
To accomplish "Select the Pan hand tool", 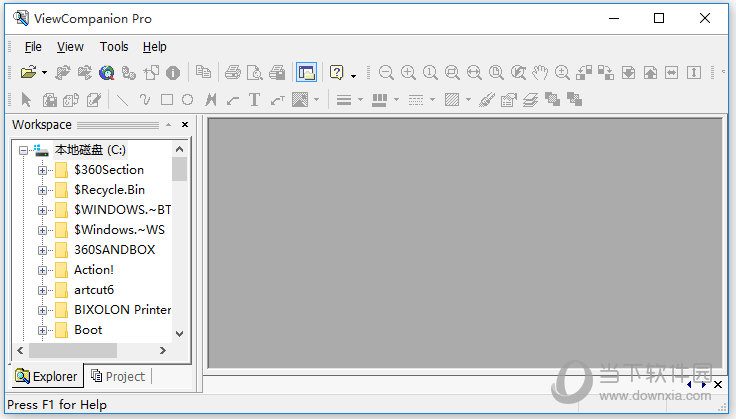I will coord(540,72).
